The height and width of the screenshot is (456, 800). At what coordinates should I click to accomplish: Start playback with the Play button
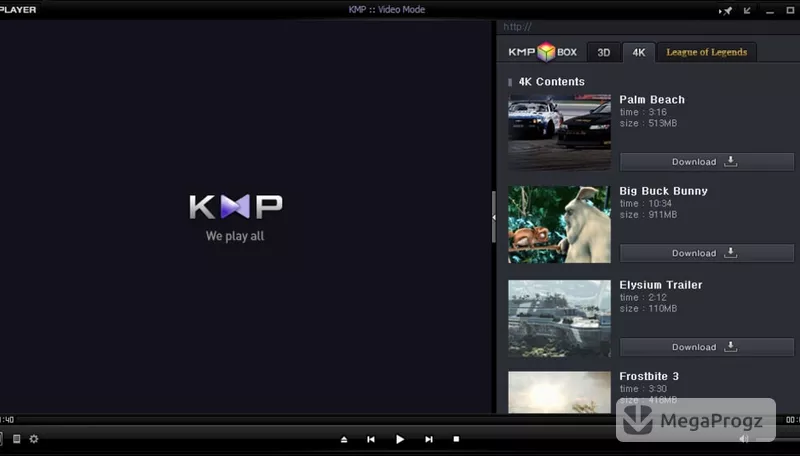click(x=400, y=439)
